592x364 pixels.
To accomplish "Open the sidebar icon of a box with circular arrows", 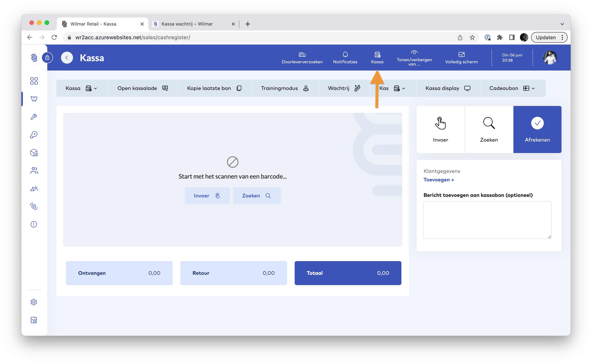I will point(34,206).
